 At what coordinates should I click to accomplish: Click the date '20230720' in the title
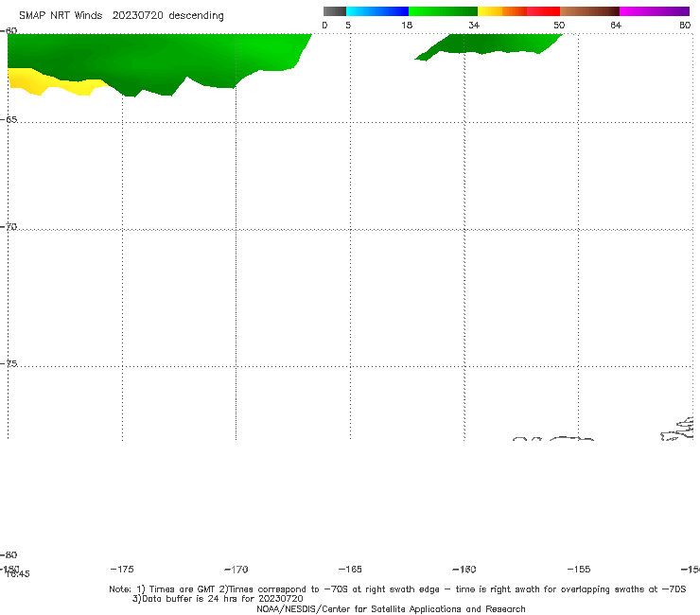137,16
